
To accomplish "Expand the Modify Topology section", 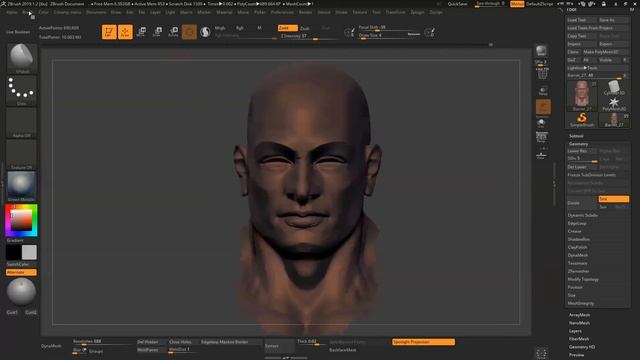I will tap(583, 280).
